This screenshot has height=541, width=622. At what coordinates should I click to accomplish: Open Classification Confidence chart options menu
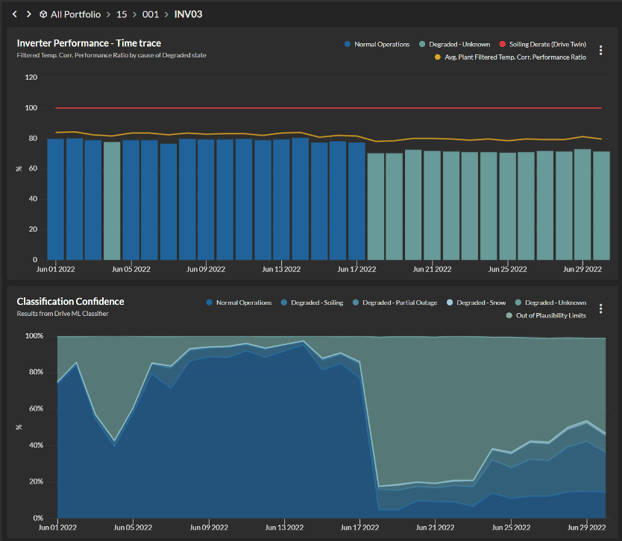click(x=600, y=309)
